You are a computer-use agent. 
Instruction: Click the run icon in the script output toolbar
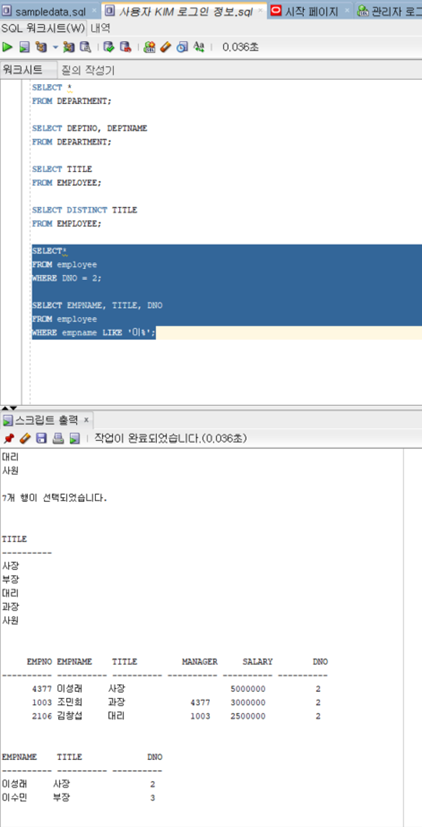[74, 438]
